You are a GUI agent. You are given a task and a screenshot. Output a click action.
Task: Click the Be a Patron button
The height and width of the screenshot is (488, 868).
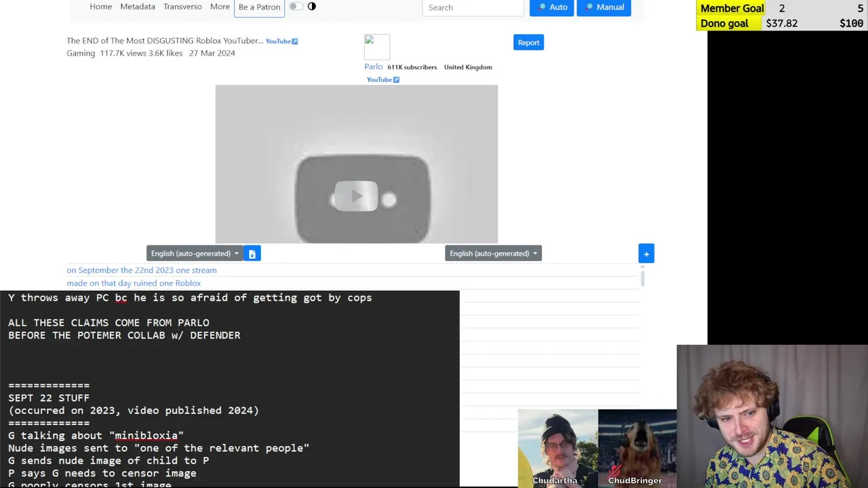click(259, 7)
